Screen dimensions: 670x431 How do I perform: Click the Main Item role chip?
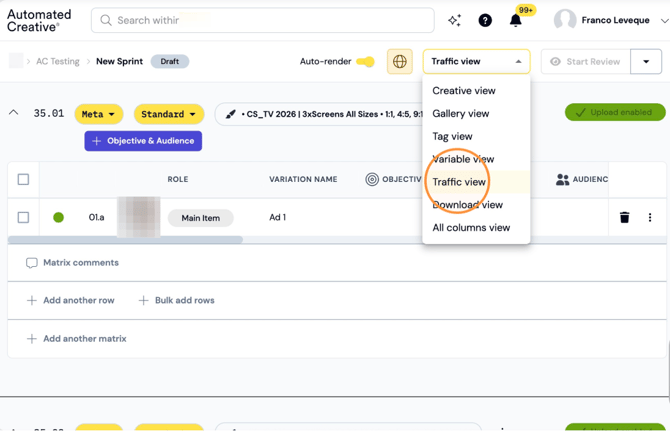pos(200,218)
